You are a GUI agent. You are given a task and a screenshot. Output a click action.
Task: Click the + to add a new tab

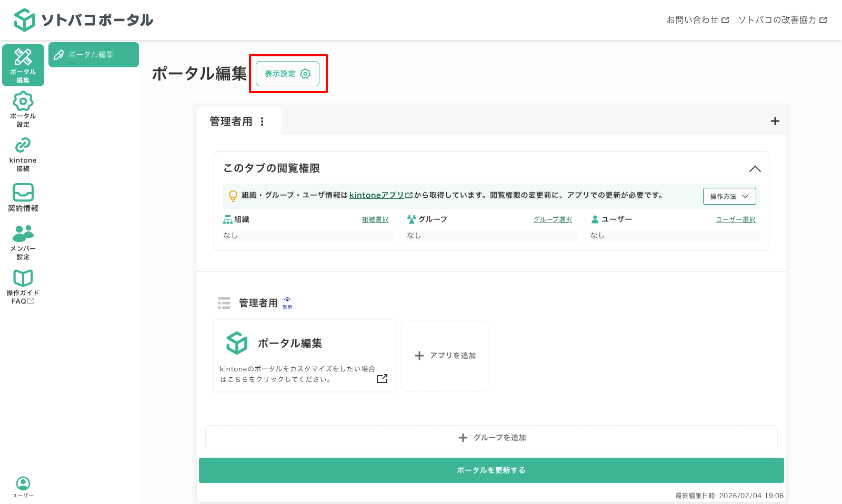(775, 121)
